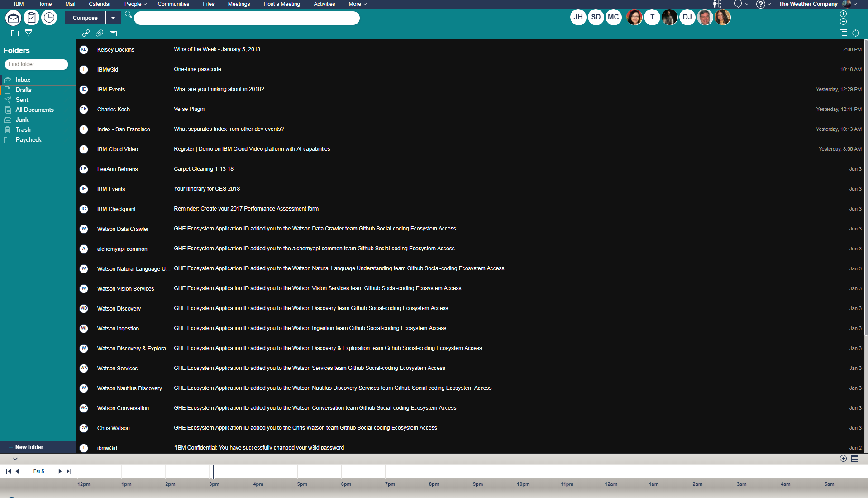Go to the previous day in calendar bar

[17, 471]
